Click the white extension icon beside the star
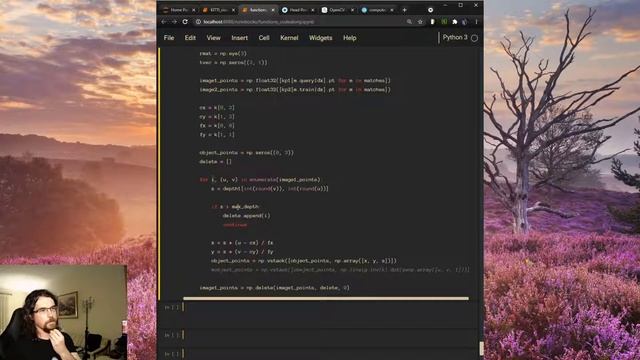 point(432,22)
